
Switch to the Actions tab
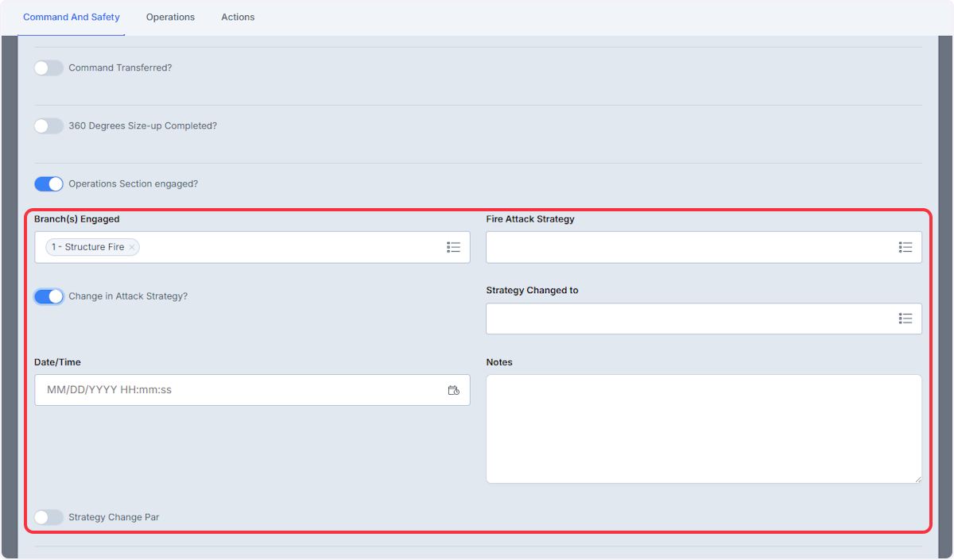pyautogui.click(x=238, y=17)
